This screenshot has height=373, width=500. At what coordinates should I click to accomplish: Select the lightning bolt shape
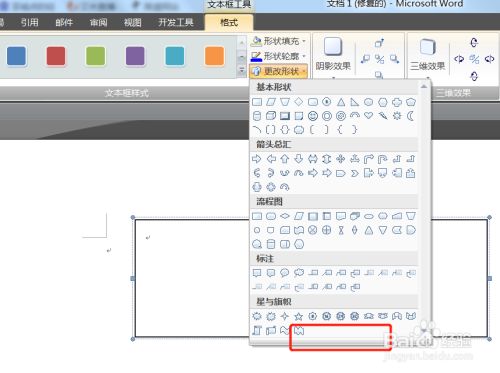pos(383,116)
